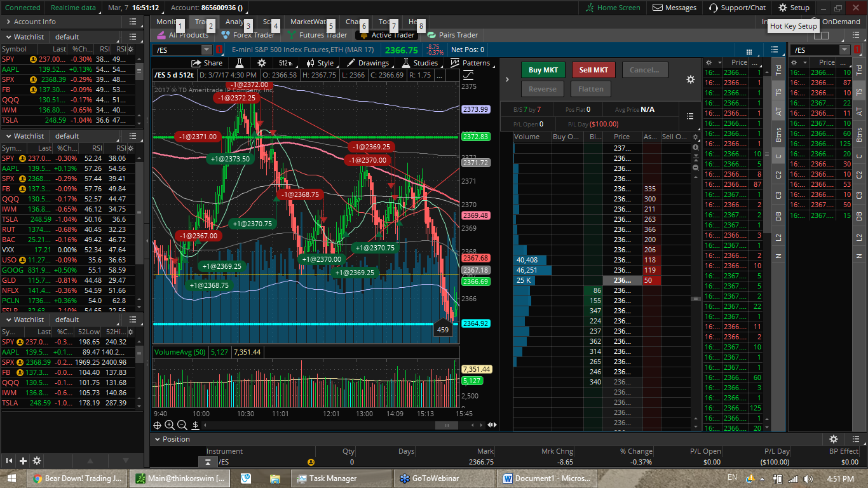Toggle C2 sidebar button on chart panel

[778, 175]
